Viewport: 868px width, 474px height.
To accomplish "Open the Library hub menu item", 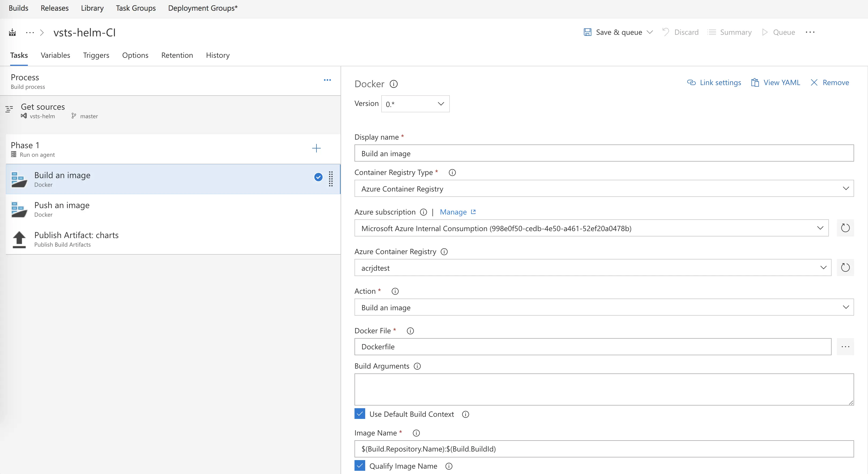I will (92, 8).
